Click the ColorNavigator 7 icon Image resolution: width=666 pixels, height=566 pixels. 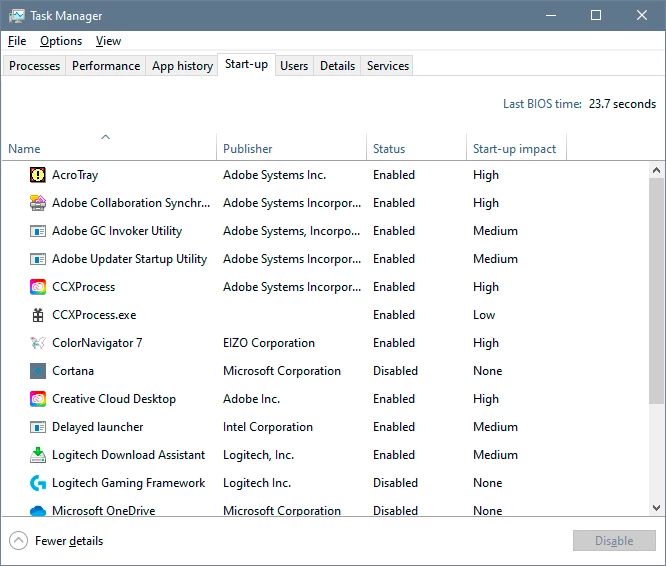pyautogui.click(x=38, y=343)
